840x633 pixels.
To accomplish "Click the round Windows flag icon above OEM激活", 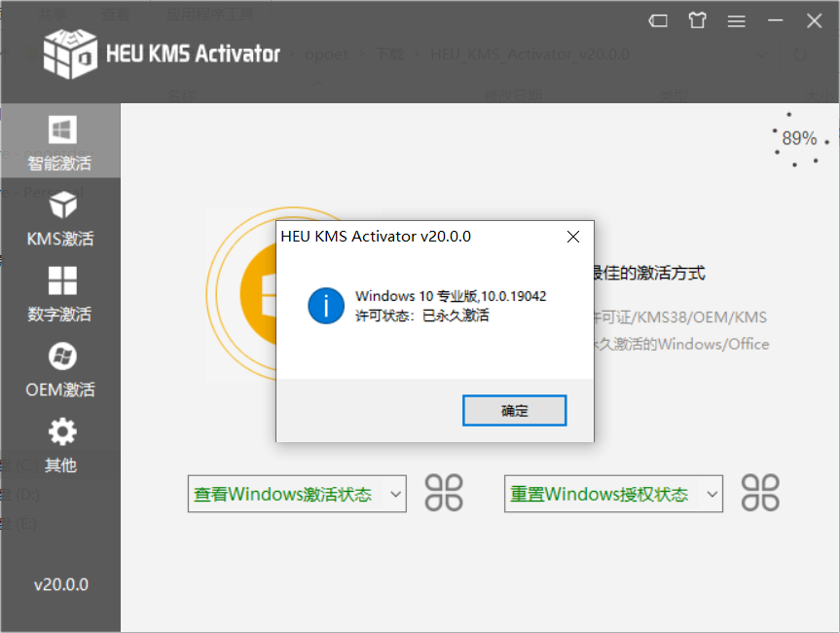I will pyautogui.click(x=62, y=355).
